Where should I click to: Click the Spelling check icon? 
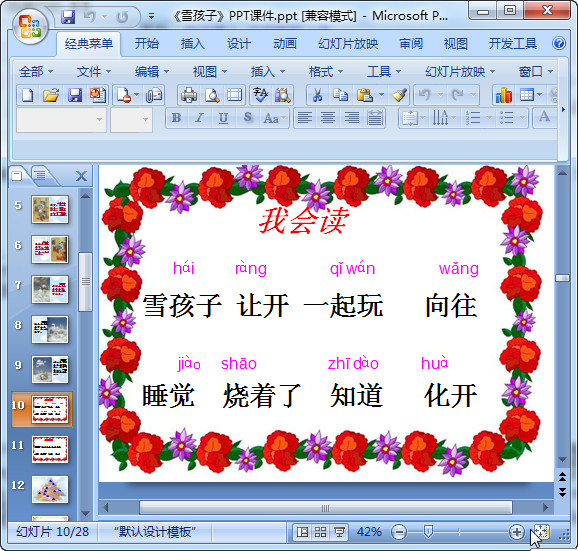[x=261, y=95]
